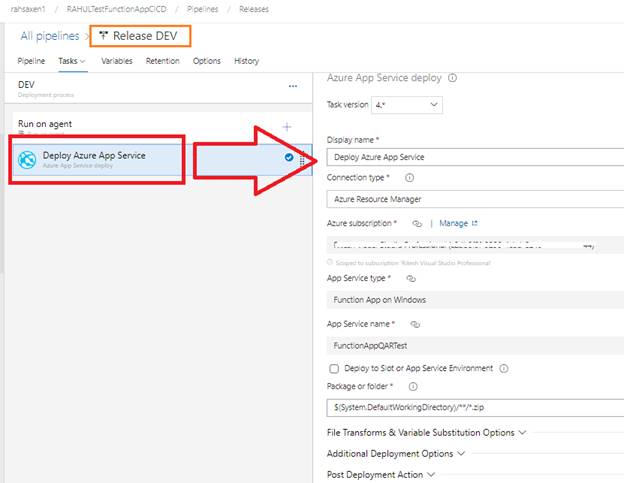
Task: Open the Connection type Azure Resource Manager dropdown
Action: pyautogui.click(x=475, y=199)
